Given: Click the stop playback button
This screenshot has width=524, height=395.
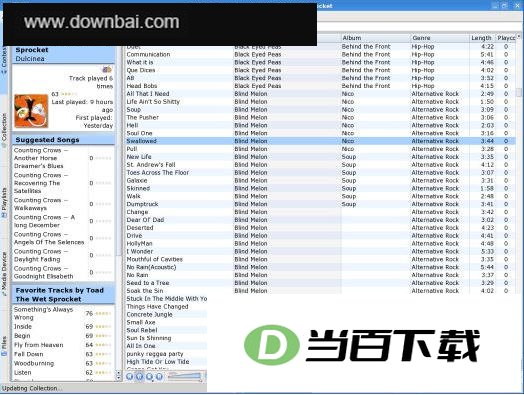Looking at the screenshot, I should [149, 377].
